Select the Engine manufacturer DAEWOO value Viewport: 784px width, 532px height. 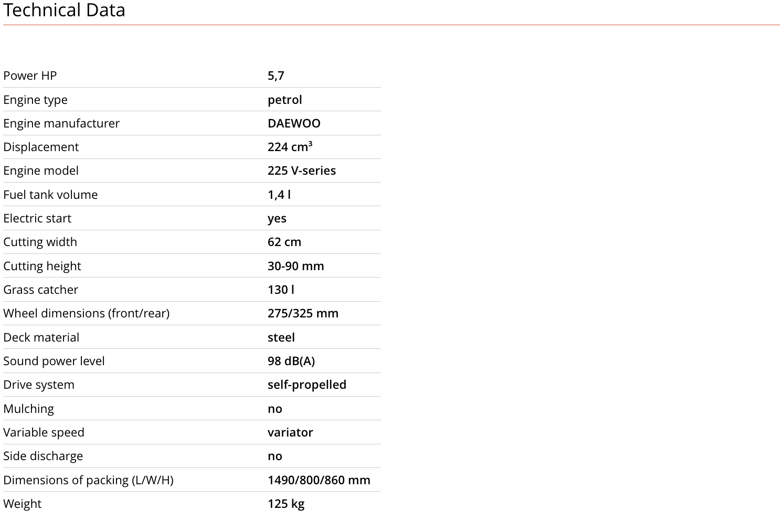tap(294, 123)
